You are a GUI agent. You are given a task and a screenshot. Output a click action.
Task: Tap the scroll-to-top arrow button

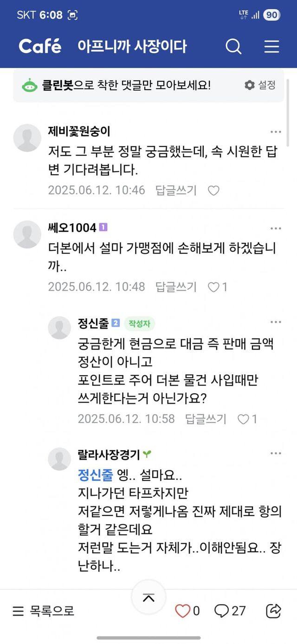pyautogui.click(x=148, y=598)
